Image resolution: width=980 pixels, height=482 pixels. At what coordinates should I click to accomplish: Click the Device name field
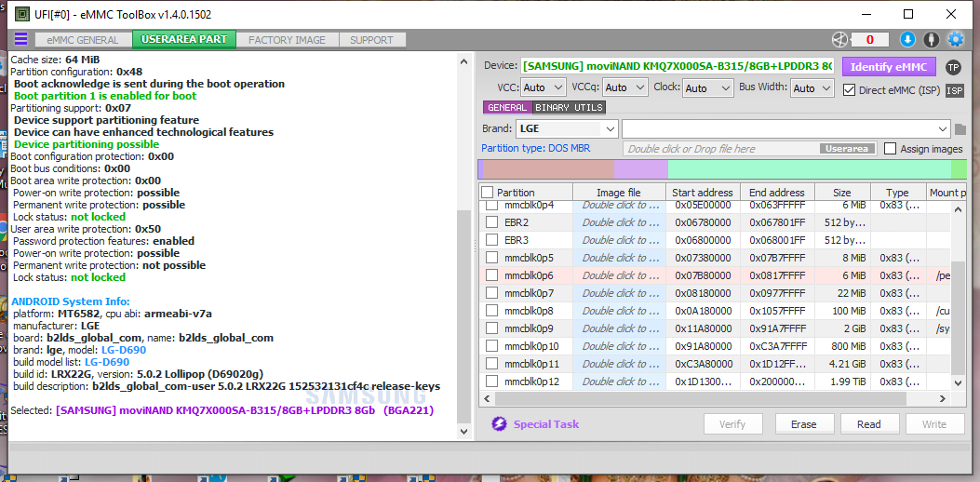point(677,66)
